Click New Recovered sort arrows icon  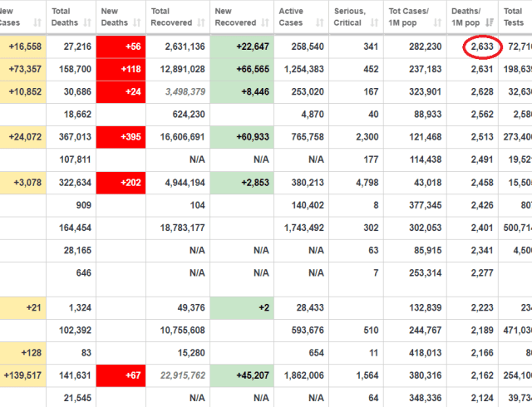pyautogui.click(x=265, y=22)
